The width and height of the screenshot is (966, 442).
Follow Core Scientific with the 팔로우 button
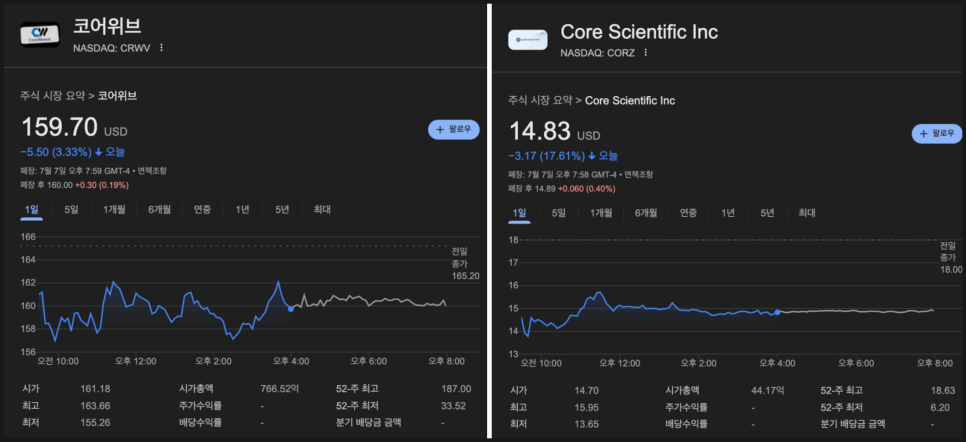click(x=936, y=133)
